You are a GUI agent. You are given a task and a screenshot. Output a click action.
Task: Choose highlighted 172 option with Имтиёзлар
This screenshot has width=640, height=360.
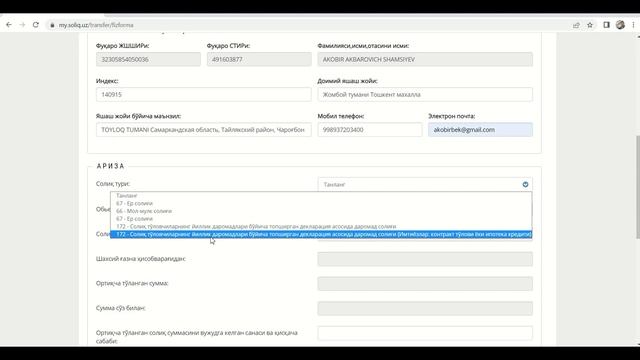click(x=321, y=234)
